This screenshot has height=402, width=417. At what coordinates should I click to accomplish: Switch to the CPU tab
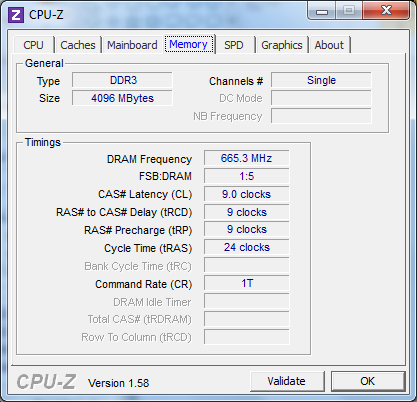pyautogui.click(x=33, y=45)
